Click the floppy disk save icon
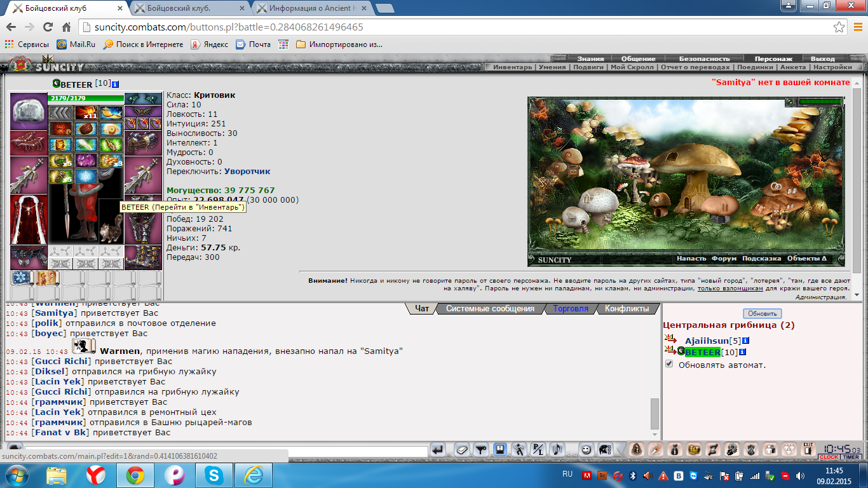 (x=500, y=450)
